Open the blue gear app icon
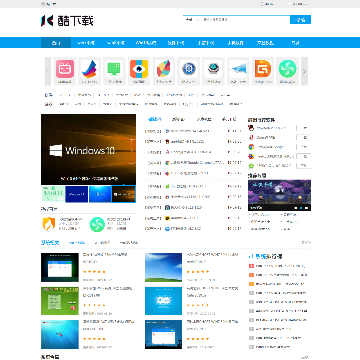360x360 pixels. click(188, 69)
